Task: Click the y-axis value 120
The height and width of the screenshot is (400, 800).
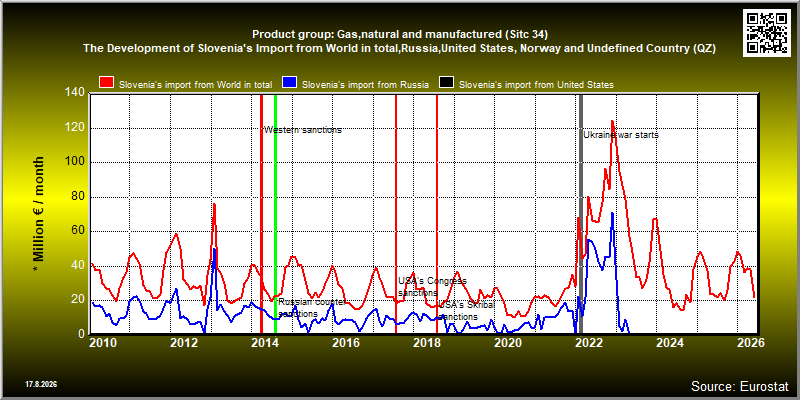Action: pos(76,128)
